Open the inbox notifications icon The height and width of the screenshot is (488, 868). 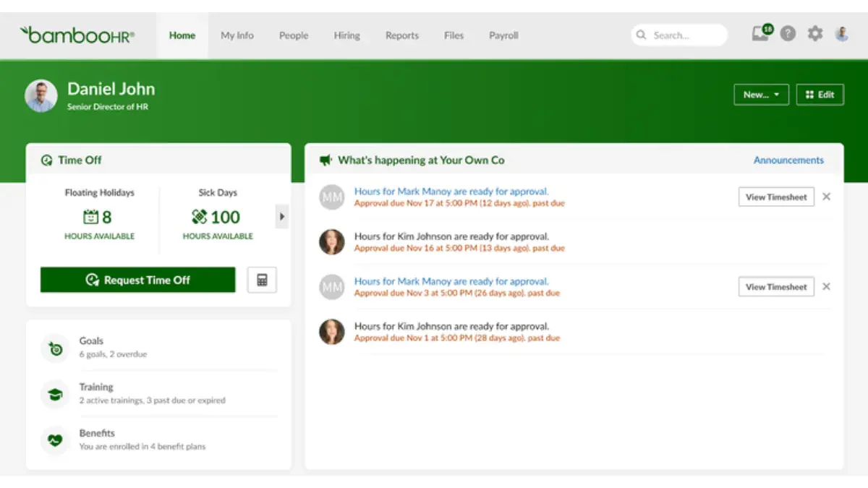762,33
